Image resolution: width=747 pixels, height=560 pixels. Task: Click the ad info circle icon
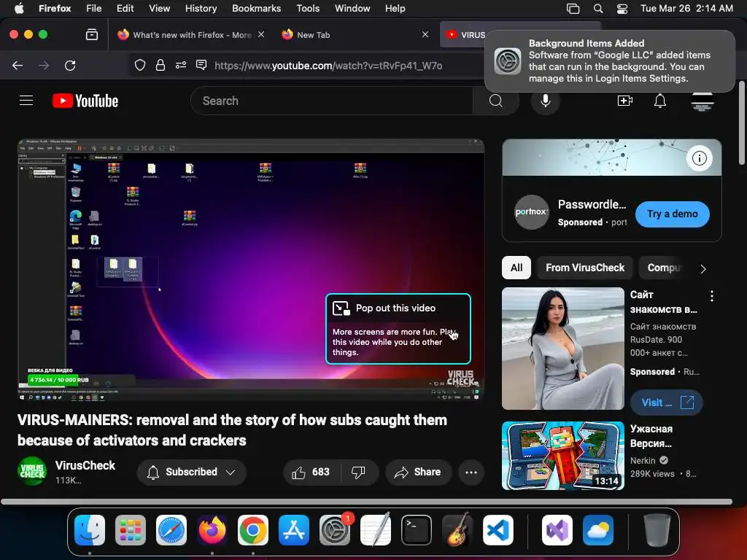pyautogui.click(x=699, y=158)
